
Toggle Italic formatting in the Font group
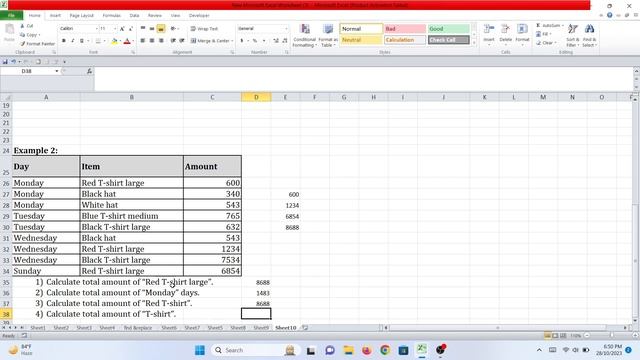(x=73, y=41)
